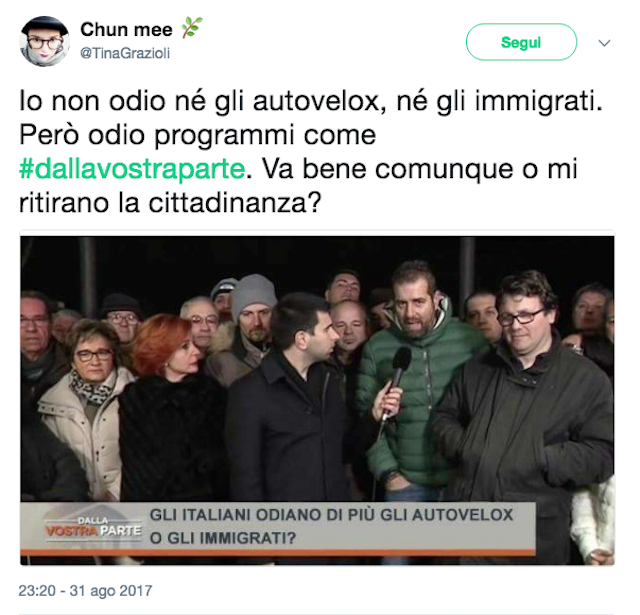Click the Dalla Vostra Parte logo in the image
The height and width of the screenshot is (615, 640).
[93, 528]
